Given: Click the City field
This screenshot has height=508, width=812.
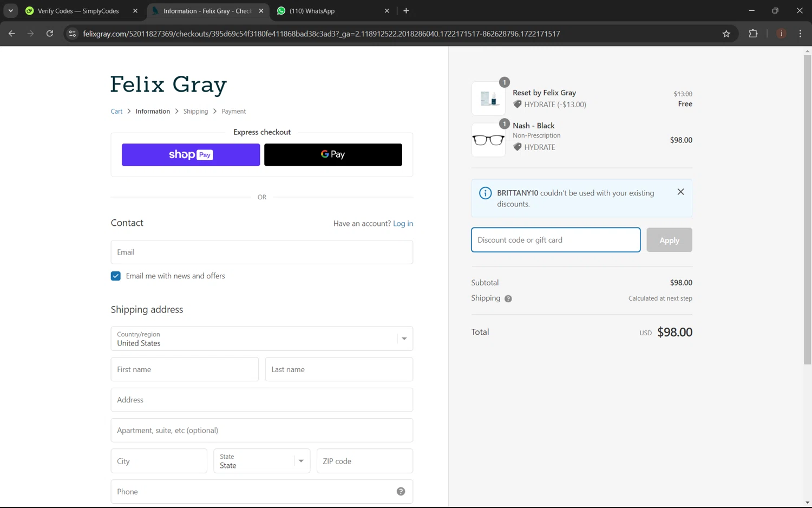Looking at the screenshot, I should (159, 461).
